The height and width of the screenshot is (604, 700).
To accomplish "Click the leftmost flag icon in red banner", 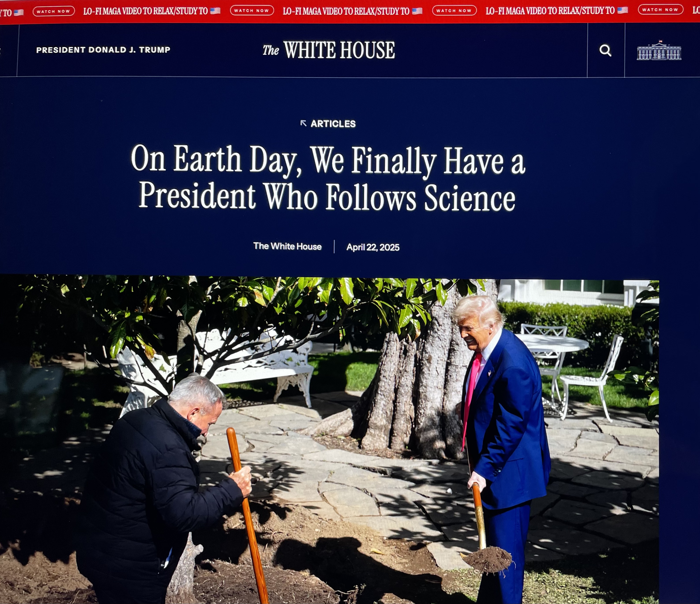I will pos(19,13).
